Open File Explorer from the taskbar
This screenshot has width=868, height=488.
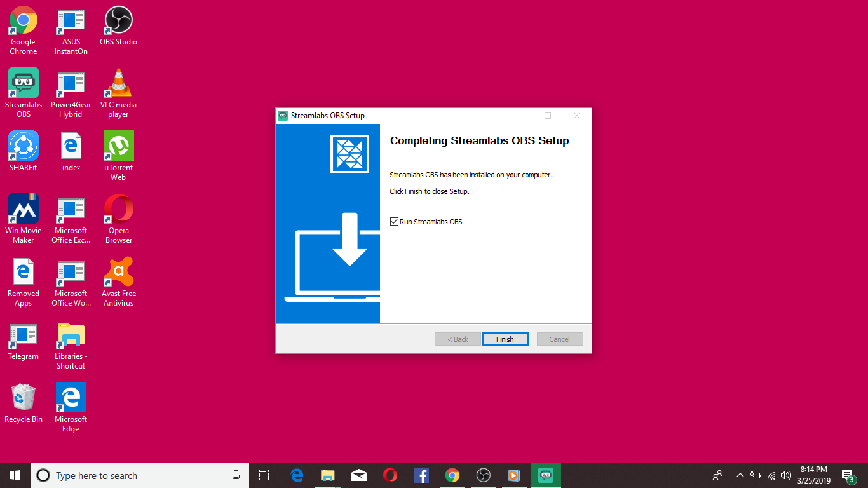(x=328, y=475)
